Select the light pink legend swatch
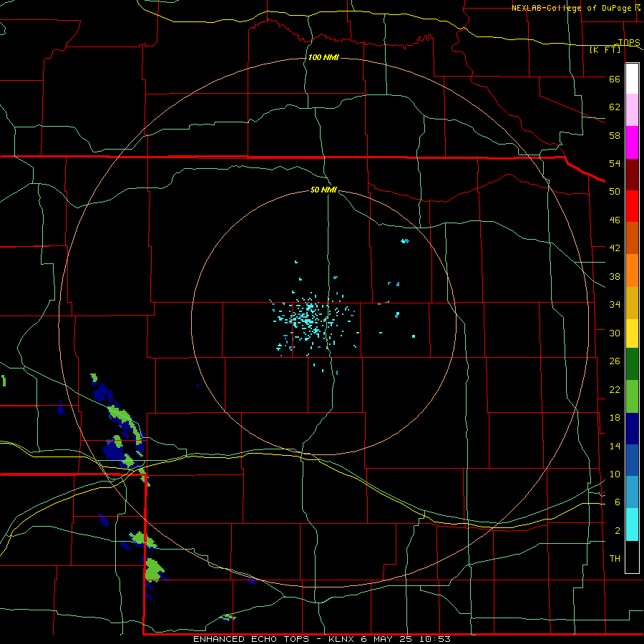The image size is (644, 644). (632, 110)
